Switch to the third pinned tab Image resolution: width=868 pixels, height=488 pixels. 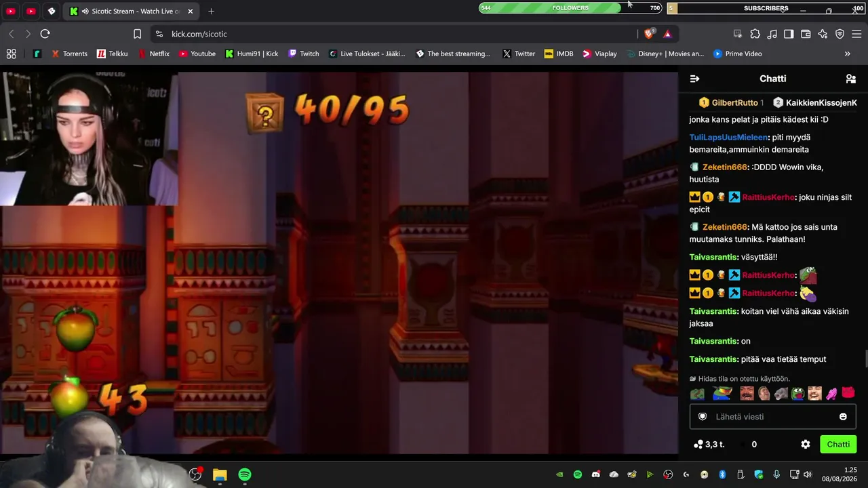click(52, 12)
